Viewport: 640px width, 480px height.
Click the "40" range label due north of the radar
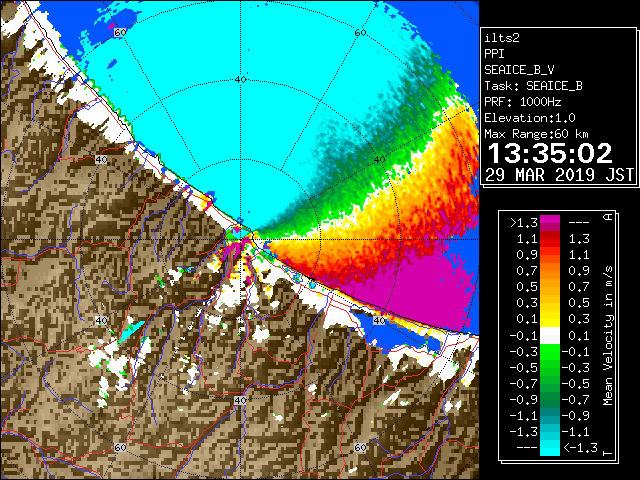241,80
